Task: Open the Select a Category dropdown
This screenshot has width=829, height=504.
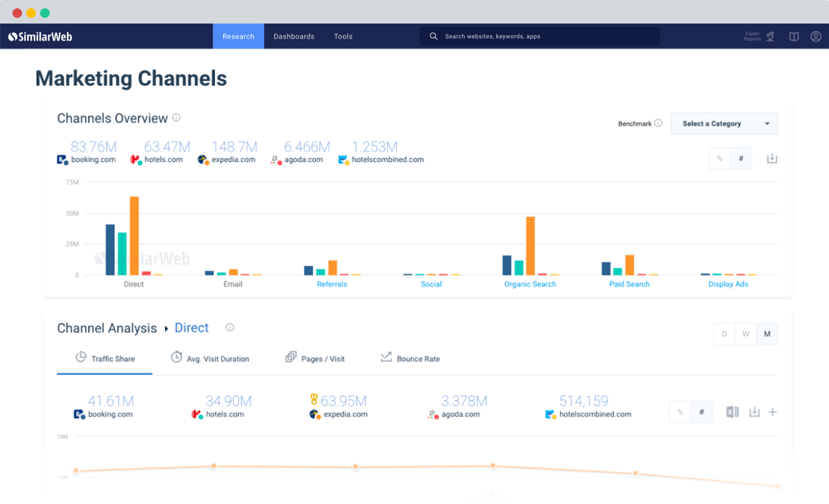Action: [724, 124]
